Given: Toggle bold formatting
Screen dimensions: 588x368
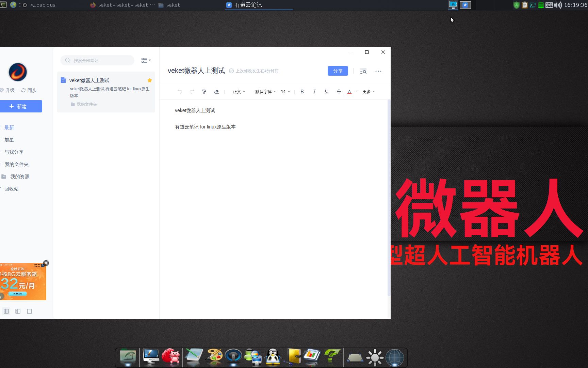Looking at the screenshot, I should pyautogui.click(x=302, y=92).
